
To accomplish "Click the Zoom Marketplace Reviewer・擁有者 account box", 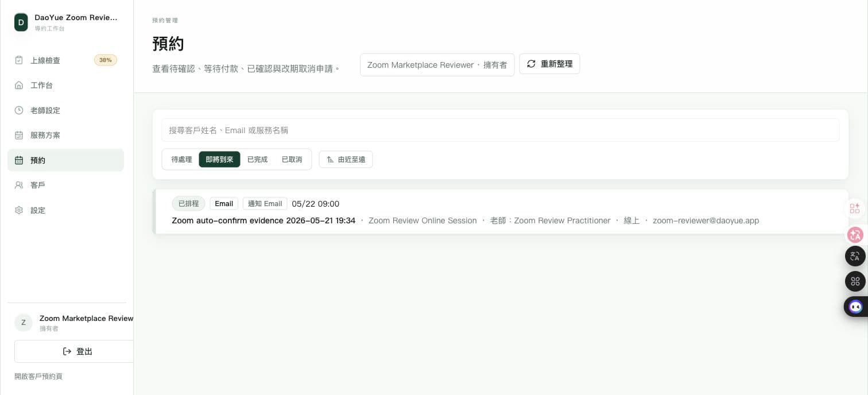I will [x=437, y=65].
